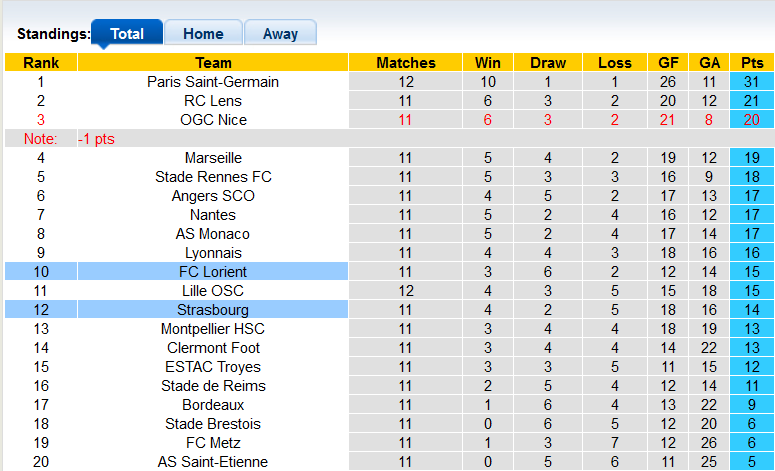This screenshot has width=775, height=471.
Task: Click the highlighted FC Lorient row
Action: [x=213, y=272]
